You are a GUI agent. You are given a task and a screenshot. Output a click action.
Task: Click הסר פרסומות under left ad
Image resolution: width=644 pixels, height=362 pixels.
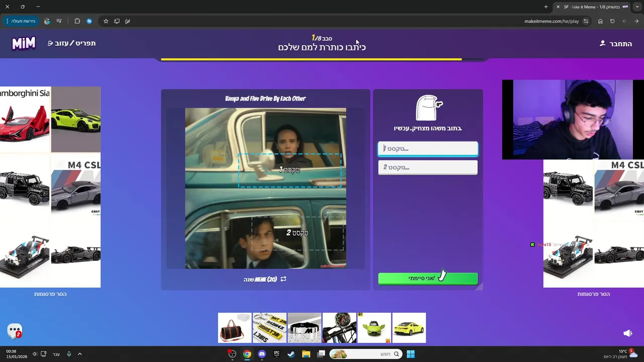click(50, 294)
